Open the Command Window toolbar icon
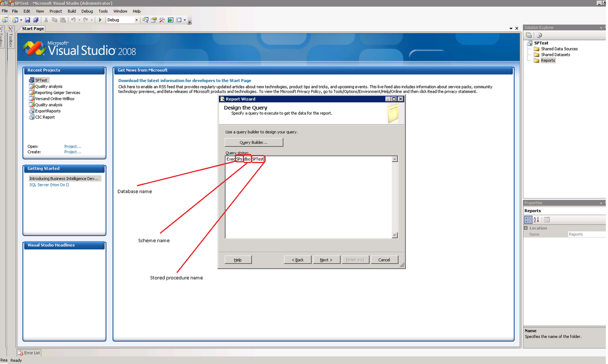This screenshot has width=608, height=364. pos(179,20)
